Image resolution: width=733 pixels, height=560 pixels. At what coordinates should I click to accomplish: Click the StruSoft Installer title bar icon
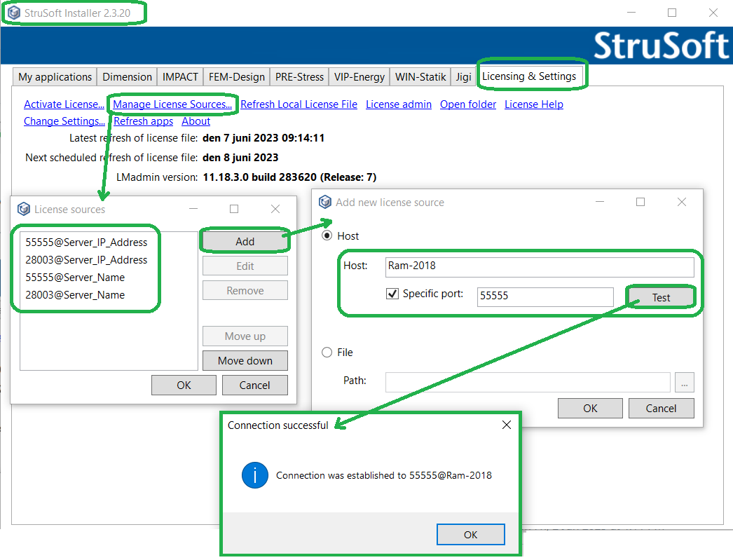point(14,13)
